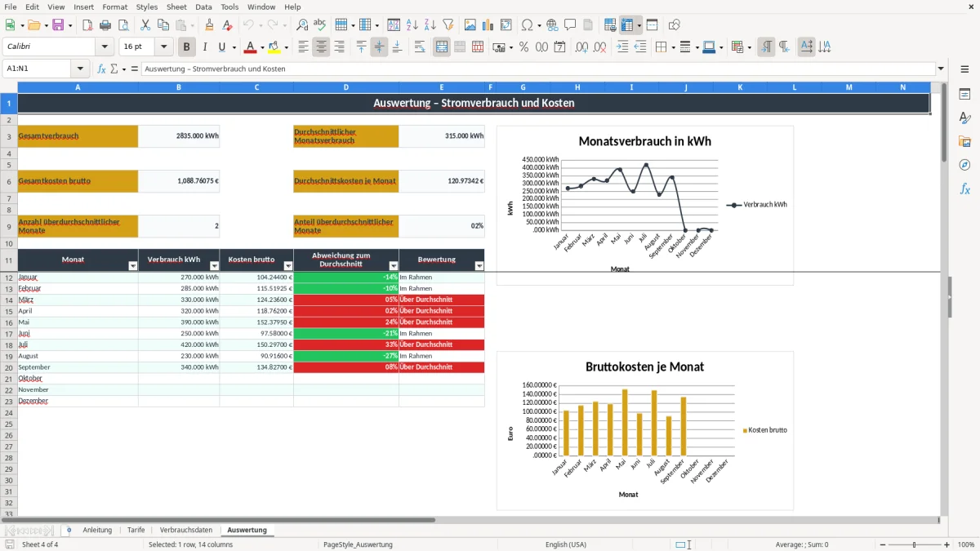Click the Clear Direct Formatting icon
Viewport: 980px width, 551px height.
[x=226, y=25]
